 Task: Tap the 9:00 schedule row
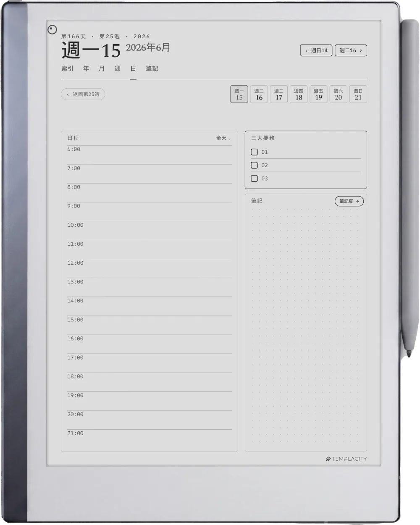point(150,212)
